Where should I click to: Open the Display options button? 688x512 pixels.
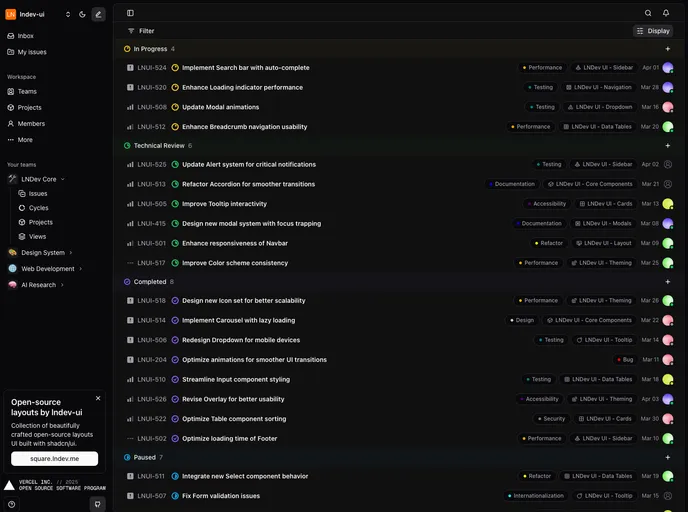tap(653, 31)
